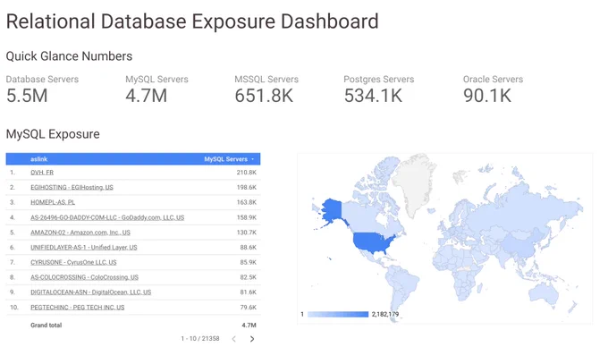This screenshot has width=608, height=364.
Task: Click the 1 - 10 / 21358 pagination text
Action: point(200,339)
